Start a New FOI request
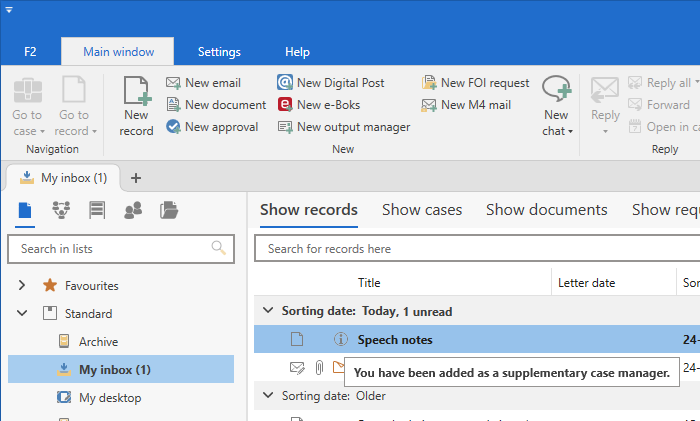 pos(475,83)
